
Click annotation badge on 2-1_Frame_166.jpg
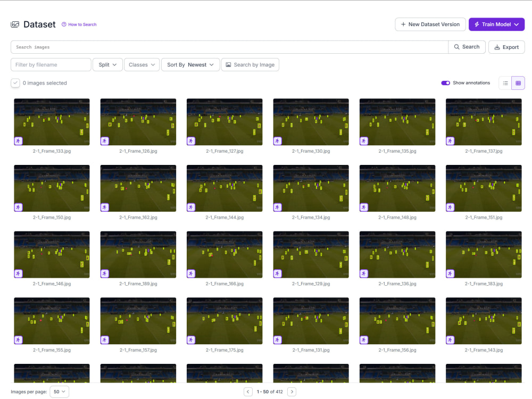click(191, 273)
